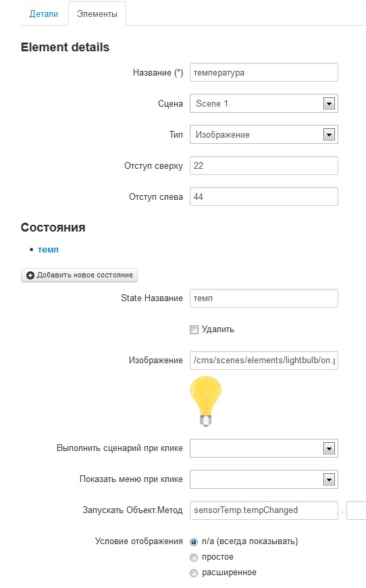Expand Показать меню при клике dropdown
Viewport: 366px width, 588px height.
[264, 479]
